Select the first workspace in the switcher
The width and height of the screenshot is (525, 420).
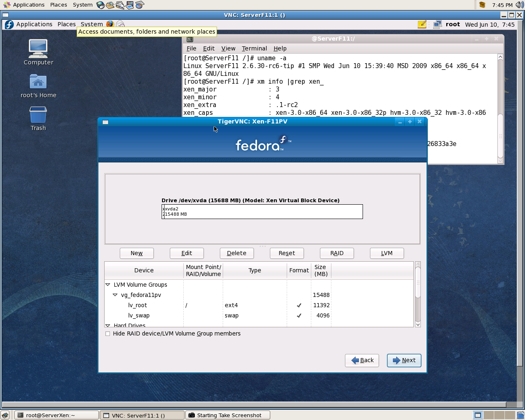(x=478, y=415)
